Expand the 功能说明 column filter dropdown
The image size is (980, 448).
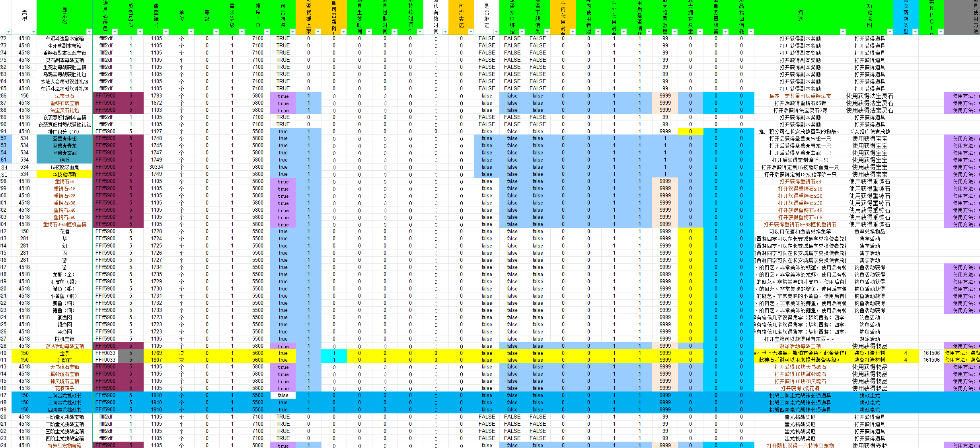click(890, 31)
